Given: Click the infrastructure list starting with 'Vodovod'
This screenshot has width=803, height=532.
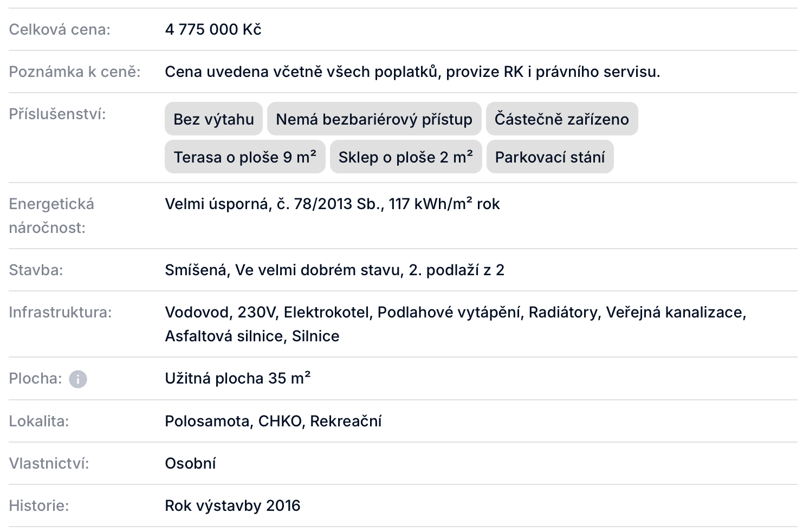Looking at the screenshot, I should 456,324.
